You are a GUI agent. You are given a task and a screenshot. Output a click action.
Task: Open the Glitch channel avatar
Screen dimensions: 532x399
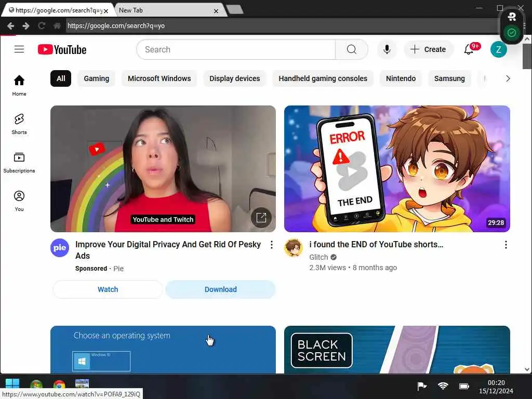tap(294, 248)
